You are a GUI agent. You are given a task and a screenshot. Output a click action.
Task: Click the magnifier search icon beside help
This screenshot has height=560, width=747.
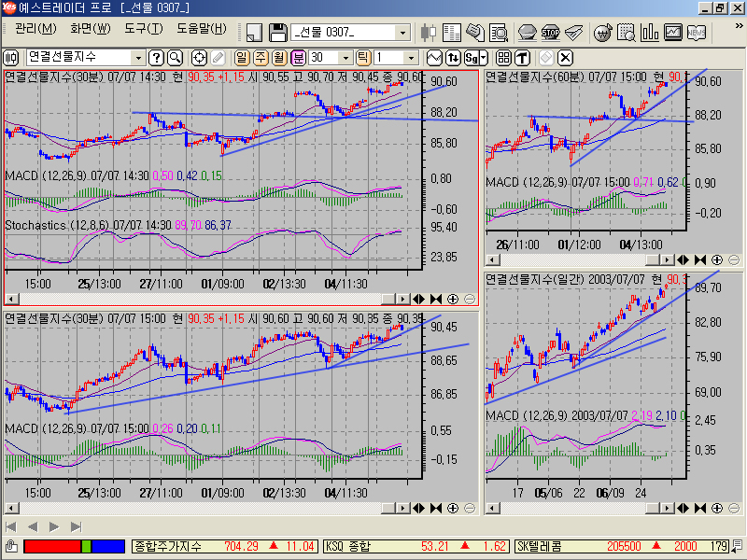pos(175,57)
